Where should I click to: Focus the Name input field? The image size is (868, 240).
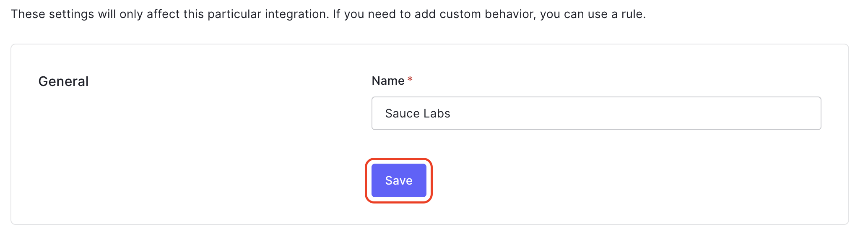[595, 113]
